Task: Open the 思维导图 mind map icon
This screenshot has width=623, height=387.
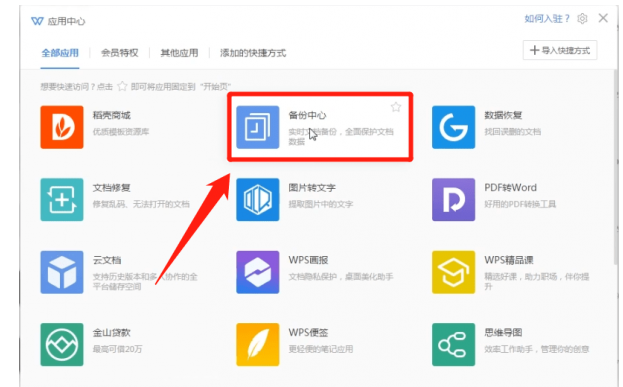Action: [x=453, y=344]
